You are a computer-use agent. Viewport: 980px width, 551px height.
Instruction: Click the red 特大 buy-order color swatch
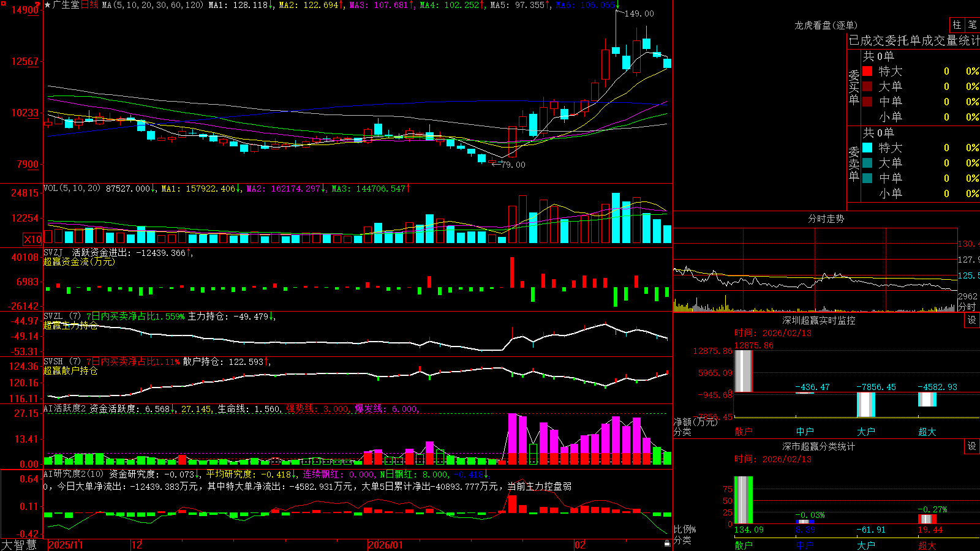click(x=867, y=71)
